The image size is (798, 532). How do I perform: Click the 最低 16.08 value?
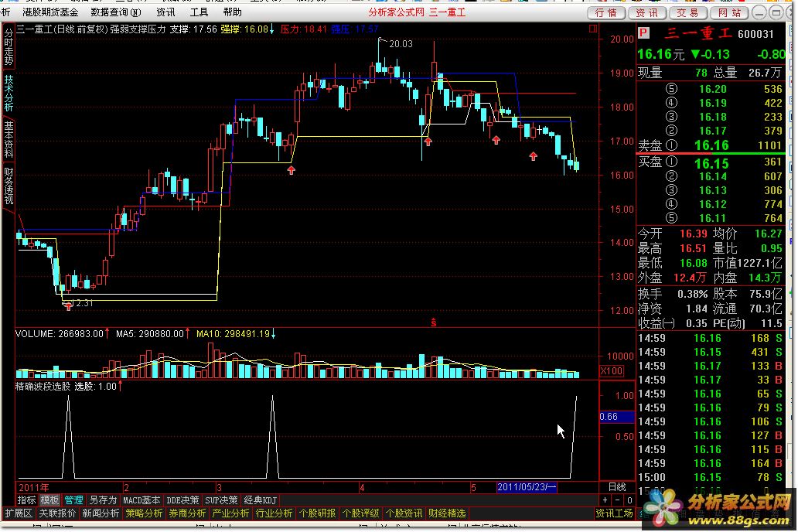[693, 263]
